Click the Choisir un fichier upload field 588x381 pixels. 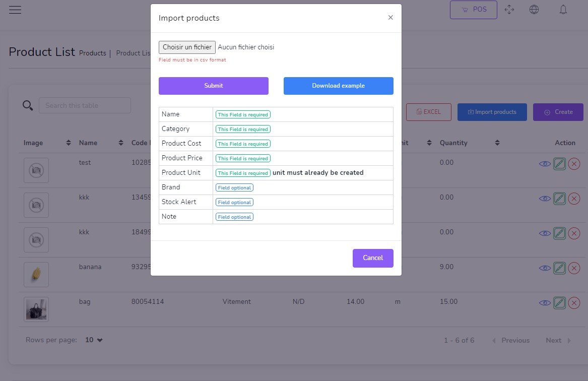pos(186,47)
